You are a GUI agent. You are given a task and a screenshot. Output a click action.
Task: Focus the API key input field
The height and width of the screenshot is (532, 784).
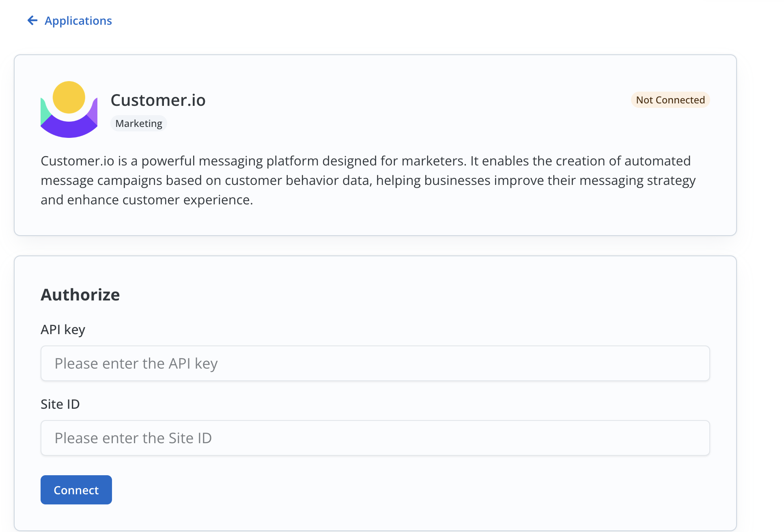point(375,363)
